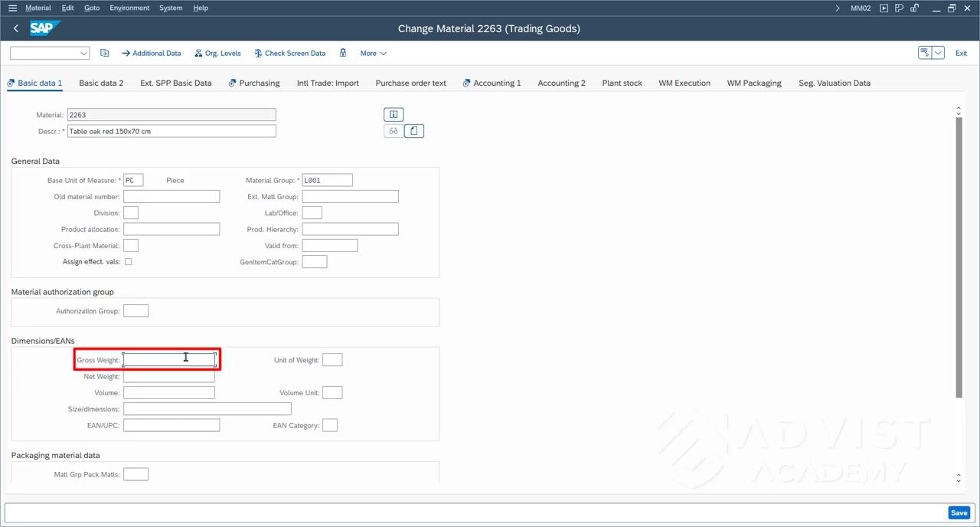Open the WM Execution tab
The width and height of the screenshot is (980, 527).
684,83
